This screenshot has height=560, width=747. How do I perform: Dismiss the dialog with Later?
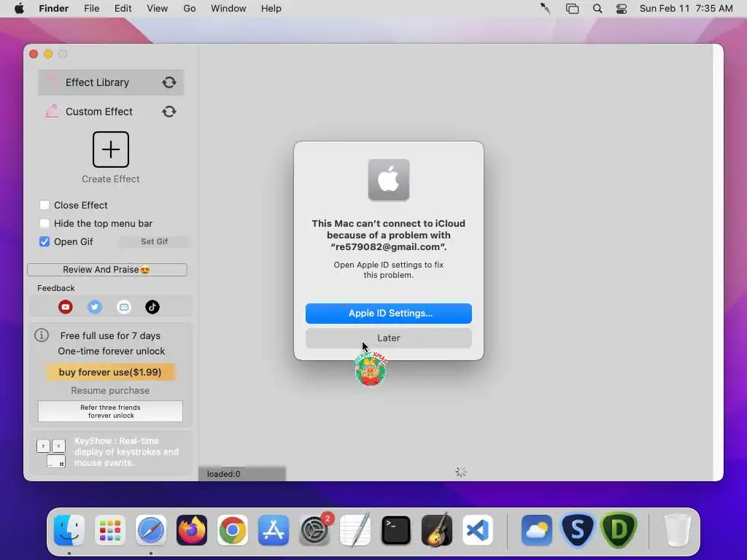[x=389, y=338]
